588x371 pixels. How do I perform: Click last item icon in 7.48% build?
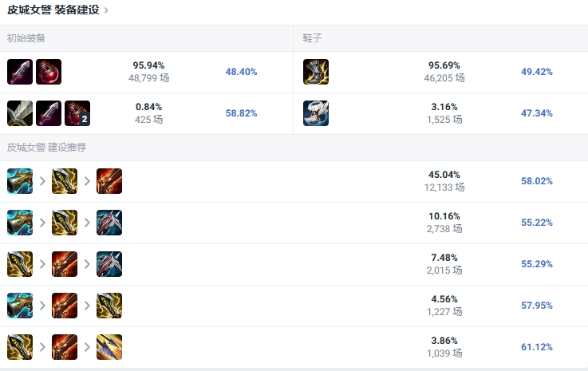tap(109, 265)
